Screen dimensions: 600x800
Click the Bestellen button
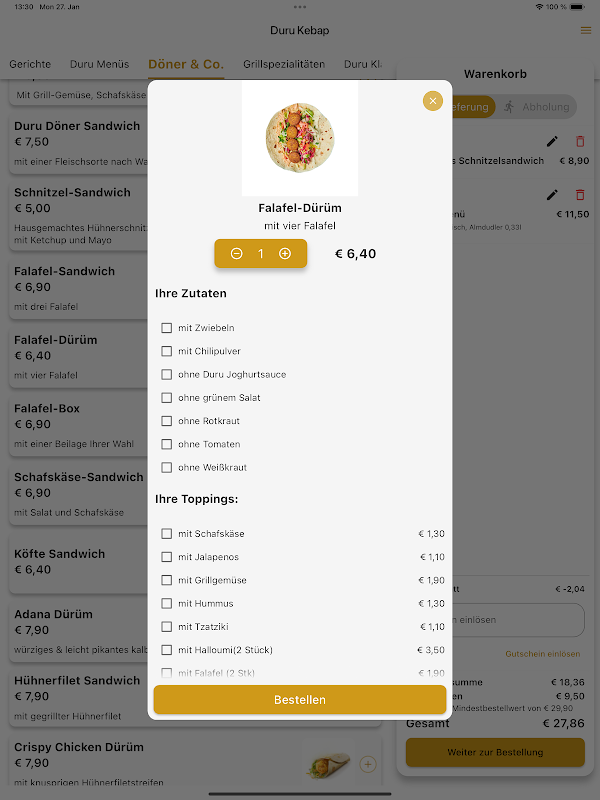300,699
